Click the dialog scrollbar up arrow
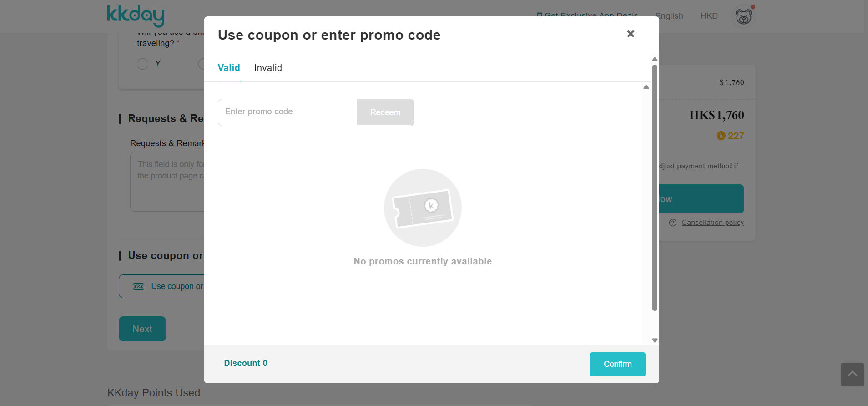The height and width of the screenshot is (406, 868). pyautogui.click(x=655, y=59)
